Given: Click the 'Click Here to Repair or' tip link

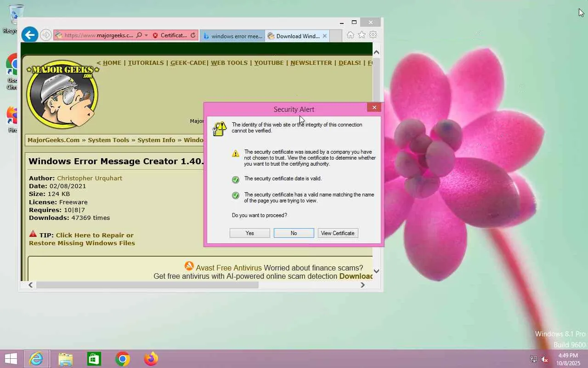Looking at the screenshot, I should click(x=95, y=236).
